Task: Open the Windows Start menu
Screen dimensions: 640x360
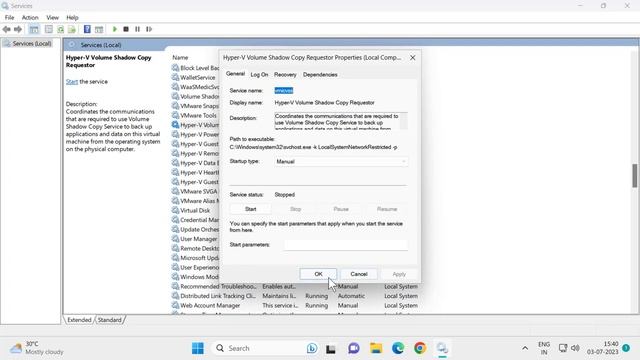Action: coord(198,348)
